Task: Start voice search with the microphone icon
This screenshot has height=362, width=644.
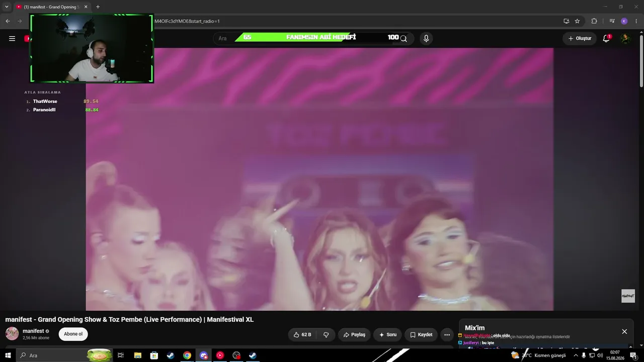Action: [x=426, y=39]
